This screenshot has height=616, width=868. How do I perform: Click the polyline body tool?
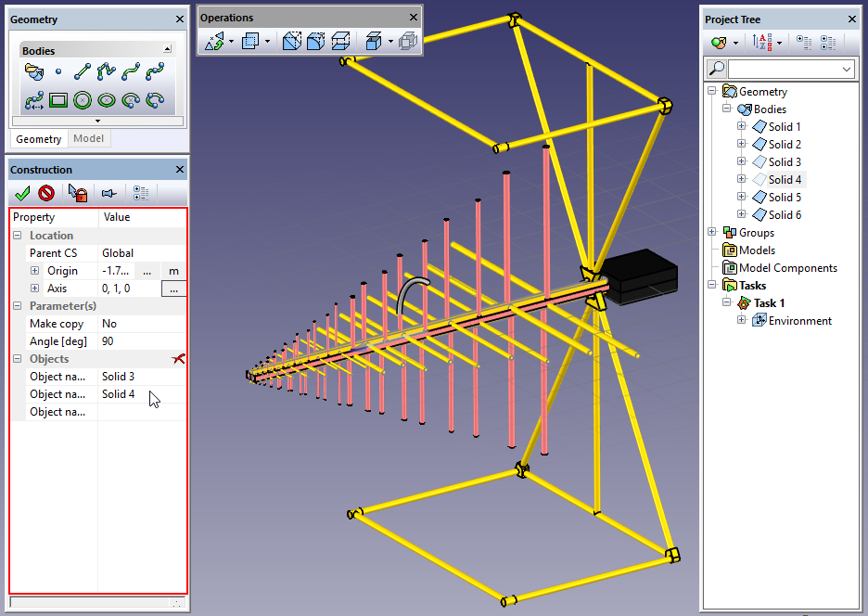click(107, 71)
